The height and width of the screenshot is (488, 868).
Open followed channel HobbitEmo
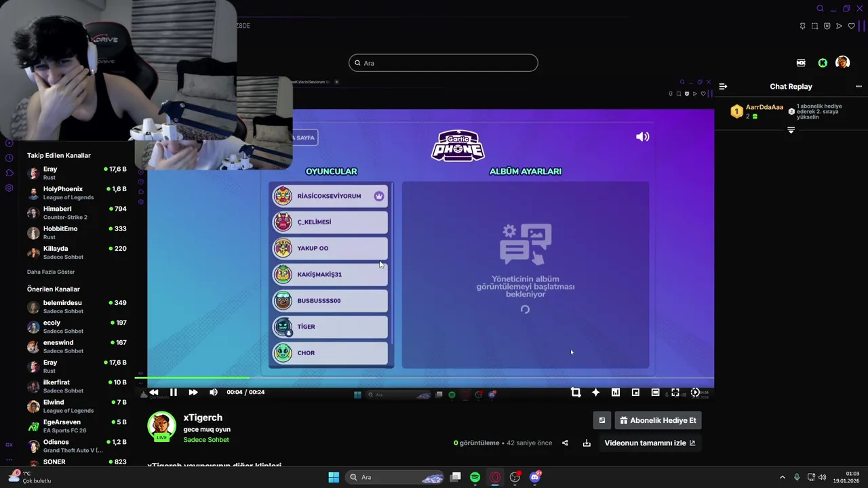pos(77,232)
